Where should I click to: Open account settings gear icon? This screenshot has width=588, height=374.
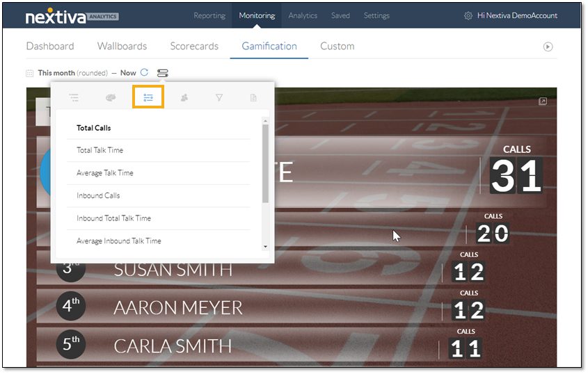point(468,16)
